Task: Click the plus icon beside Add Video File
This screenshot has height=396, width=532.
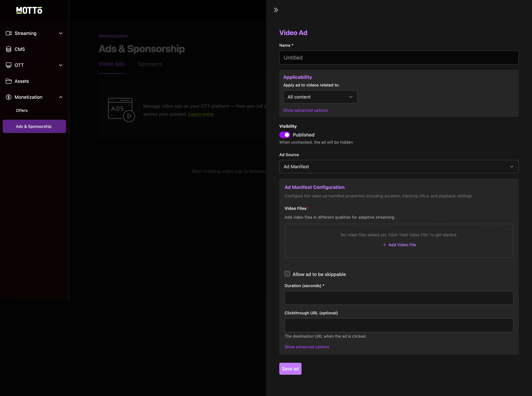Action: coord(384,245)
